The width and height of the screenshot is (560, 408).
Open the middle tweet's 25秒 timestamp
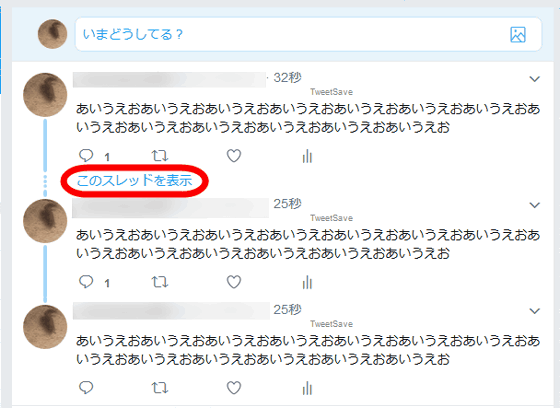click(x=288, y=204)
